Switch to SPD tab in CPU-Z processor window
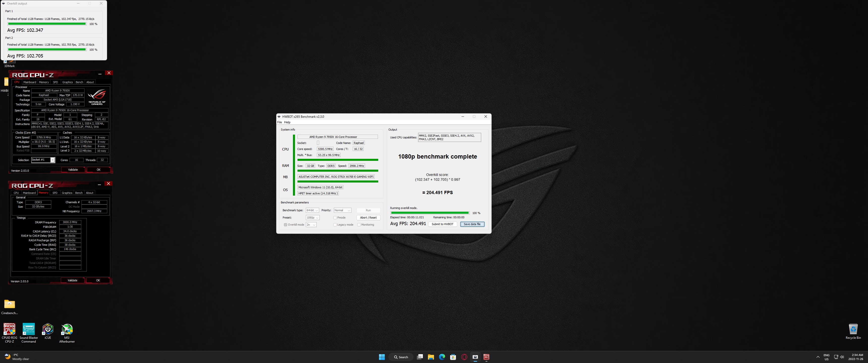The width and height of the screenshot is (868, 363). (x=55, y=82)
